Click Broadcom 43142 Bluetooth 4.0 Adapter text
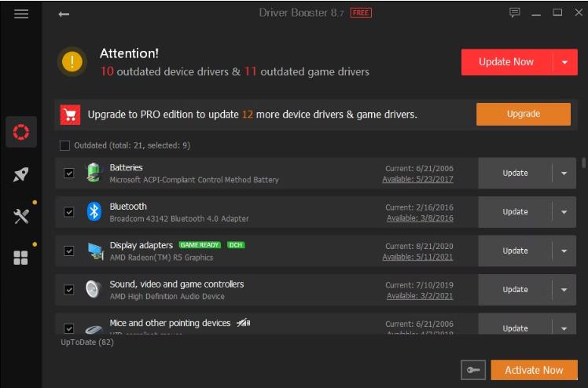The image size is (588, 388). pos(179,218)
